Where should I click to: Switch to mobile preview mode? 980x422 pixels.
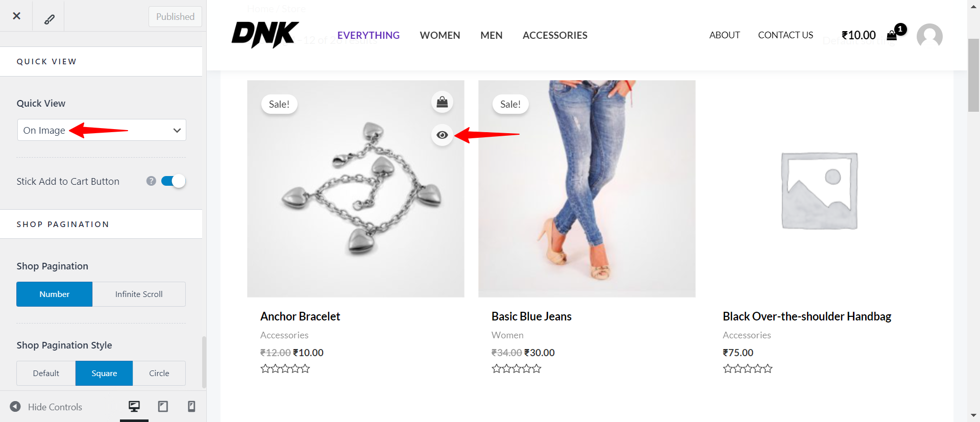[191, 406]
